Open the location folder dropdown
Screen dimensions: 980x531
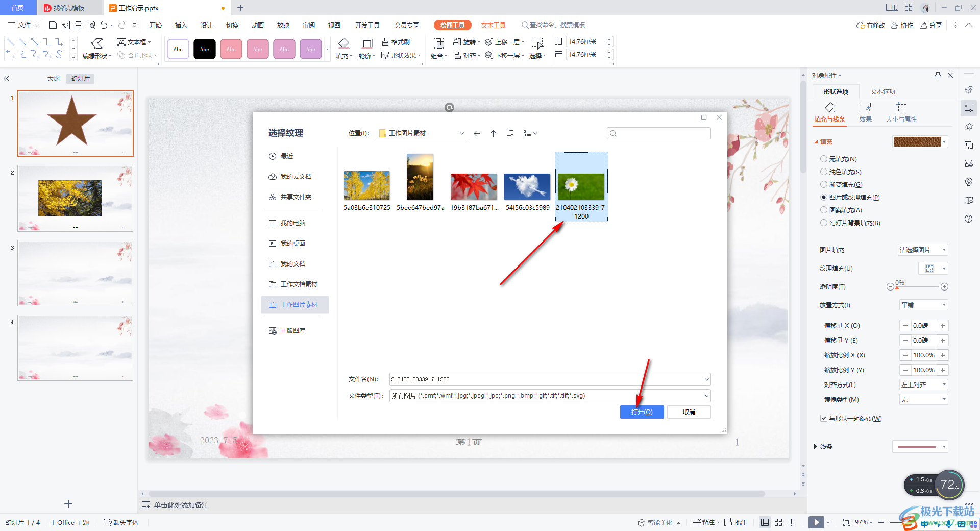click(x=461, y=133)
